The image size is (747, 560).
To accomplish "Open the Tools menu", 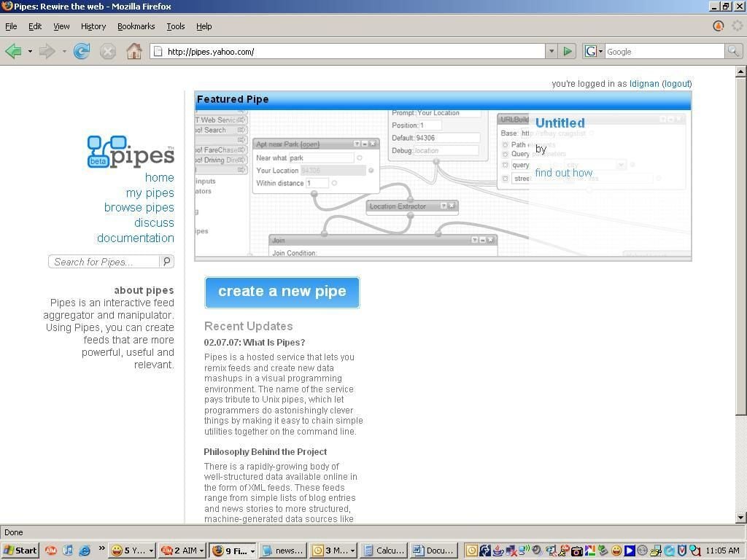I will (x=175, y=26).
